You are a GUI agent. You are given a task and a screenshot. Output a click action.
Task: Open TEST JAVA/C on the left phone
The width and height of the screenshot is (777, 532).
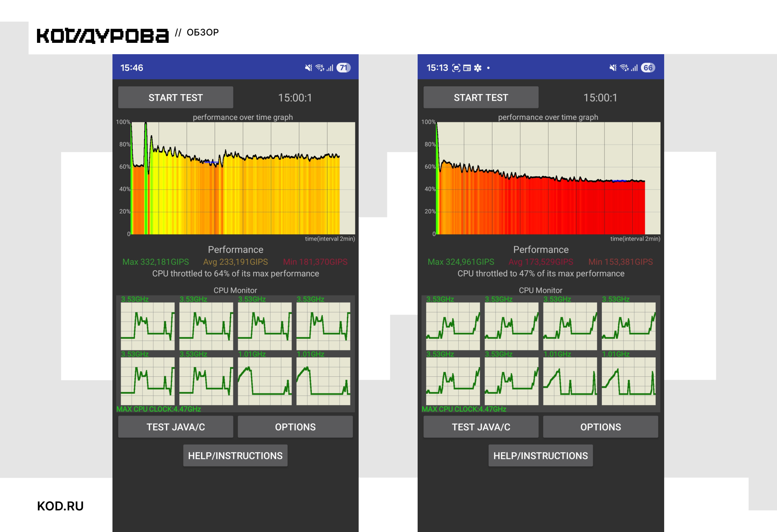pos(175,427)
